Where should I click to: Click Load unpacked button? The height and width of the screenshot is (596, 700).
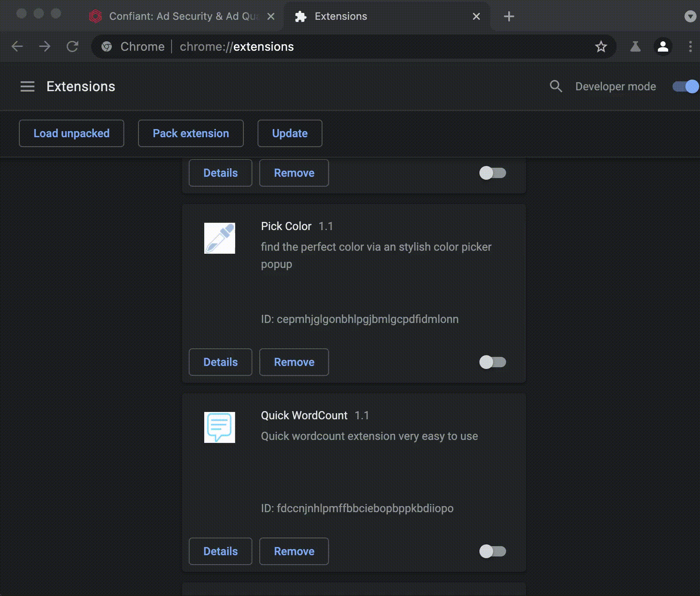[71, 133]
